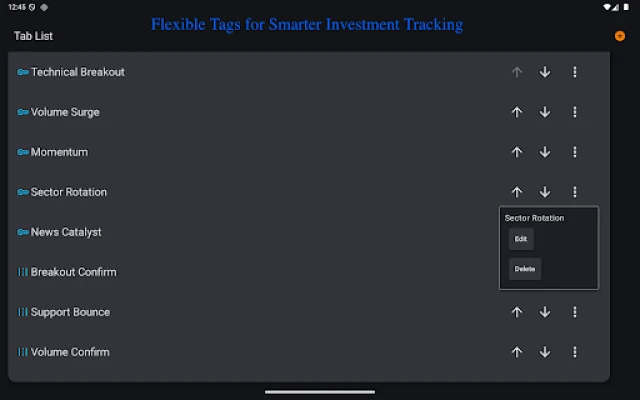Select the Breakout Confirm list item

pyautogui.click(x=74, y=272)
